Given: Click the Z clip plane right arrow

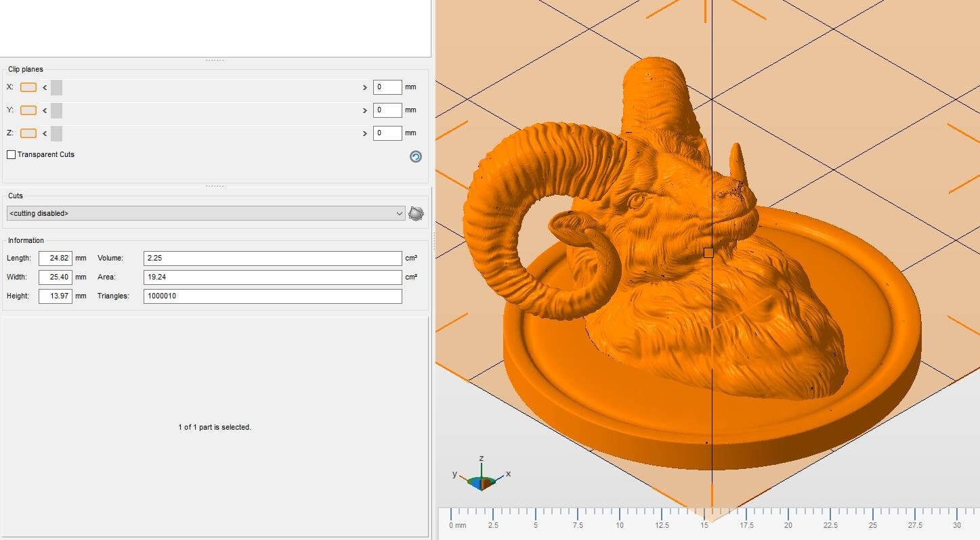Looking at the screenshot, I should coord(365,133).
